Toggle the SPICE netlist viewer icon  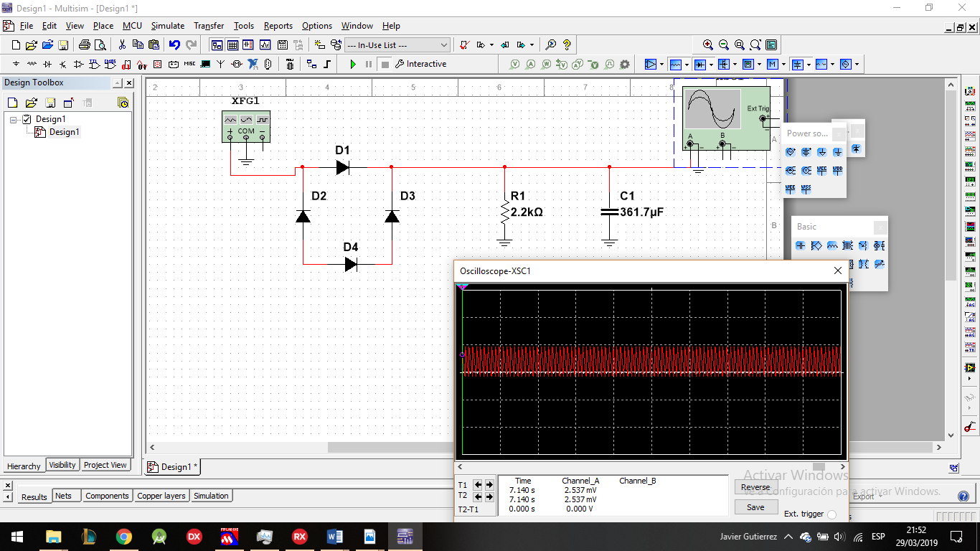click(x=249, y=44)
